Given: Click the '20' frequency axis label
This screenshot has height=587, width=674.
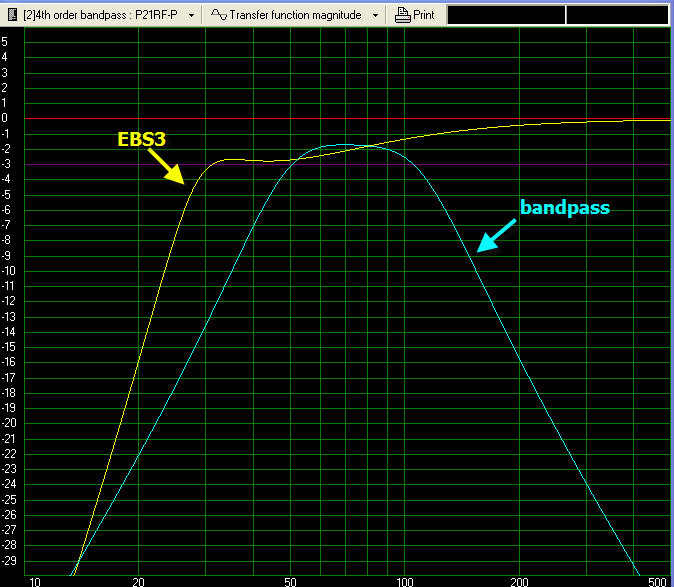Looking at the screenshot, I should 138,582.
